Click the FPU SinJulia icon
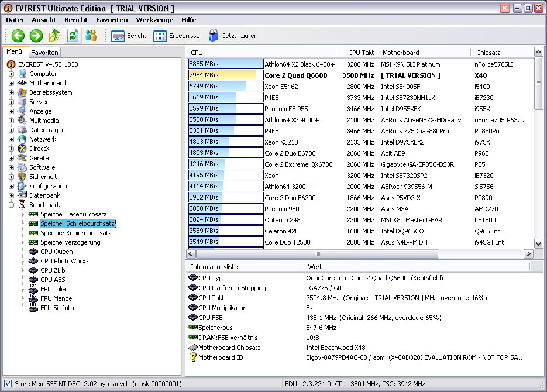 (x=33, y=308)
